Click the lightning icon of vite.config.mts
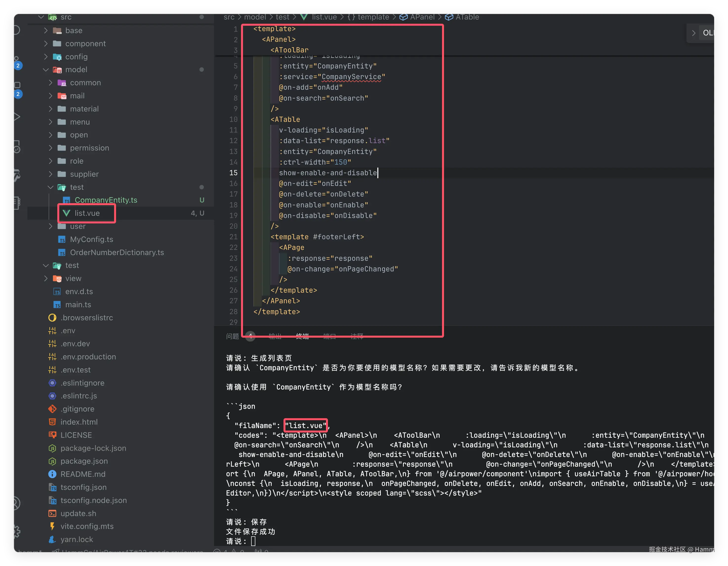Screen dimensions: 728x566 coord(52,526)
